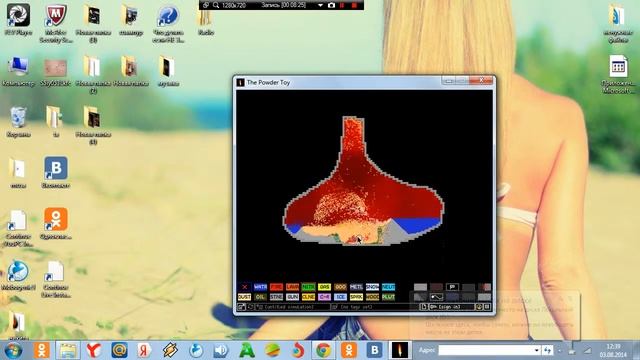Select the eraser X tool in Powder Toy
Image resolution: width=640 pixels, height=360 pixels.
(244, 287)
